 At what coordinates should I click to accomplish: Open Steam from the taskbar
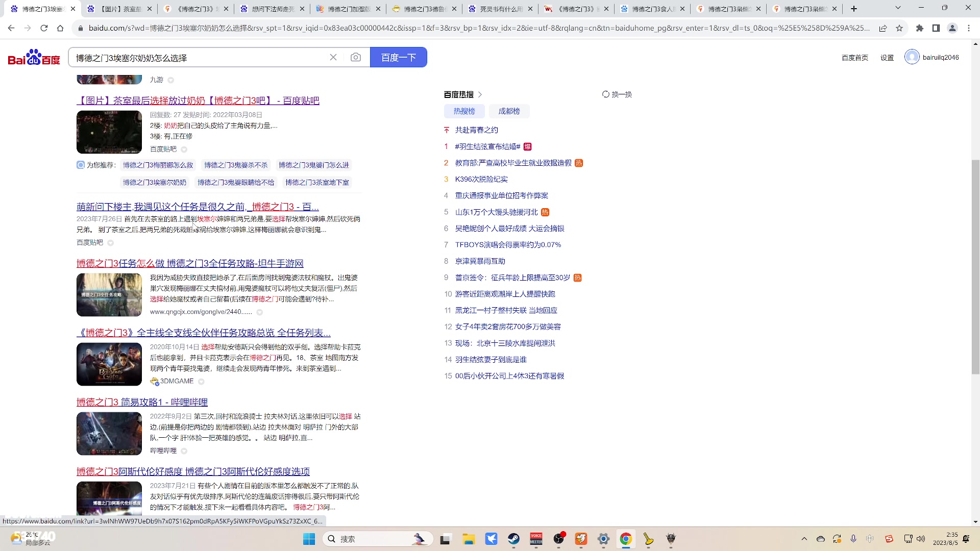(x=513, y=539)
